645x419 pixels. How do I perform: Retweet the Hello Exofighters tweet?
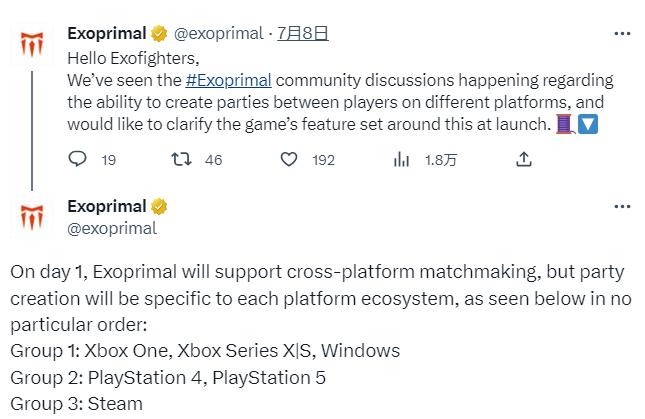(x=181, y=159)
